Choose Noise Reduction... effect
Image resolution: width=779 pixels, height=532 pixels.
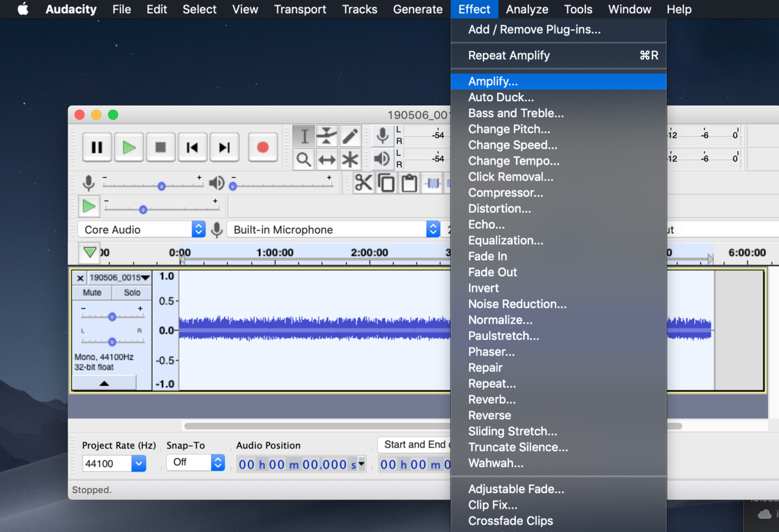pos(558,304)
